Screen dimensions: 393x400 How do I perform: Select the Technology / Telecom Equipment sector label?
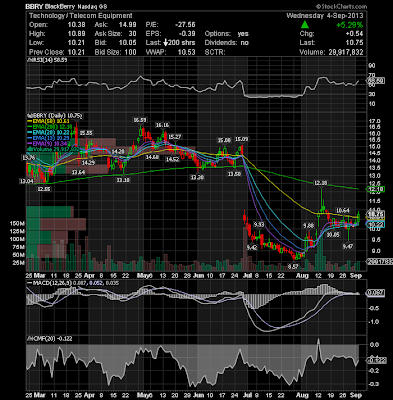click(x=80, y=16)
